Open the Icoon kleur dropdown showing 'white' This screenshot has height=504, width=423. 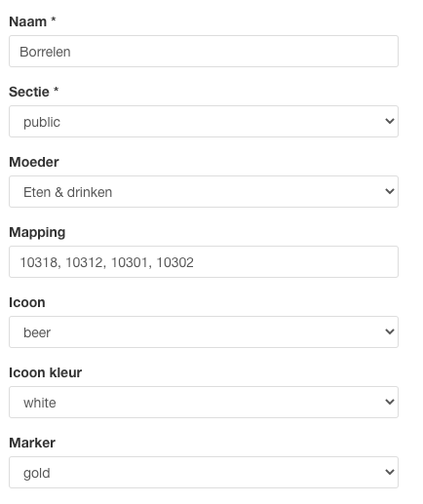point(204,402)
